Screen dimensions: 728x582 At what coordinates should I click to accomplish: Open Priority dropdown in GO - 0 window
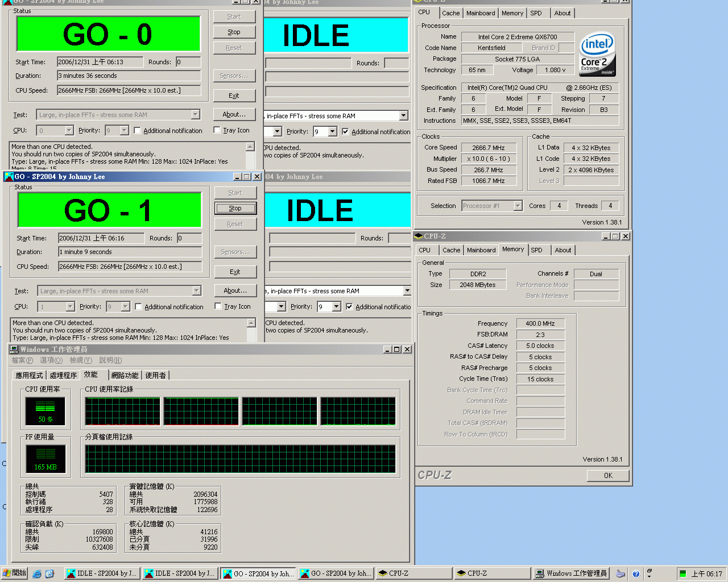click(124, 131)
